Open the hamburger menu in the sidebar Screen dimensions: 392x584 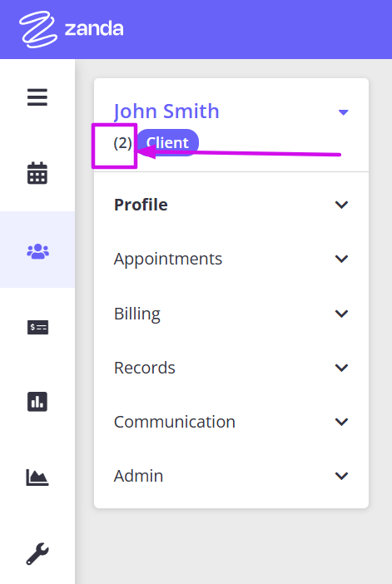[37, 97]
